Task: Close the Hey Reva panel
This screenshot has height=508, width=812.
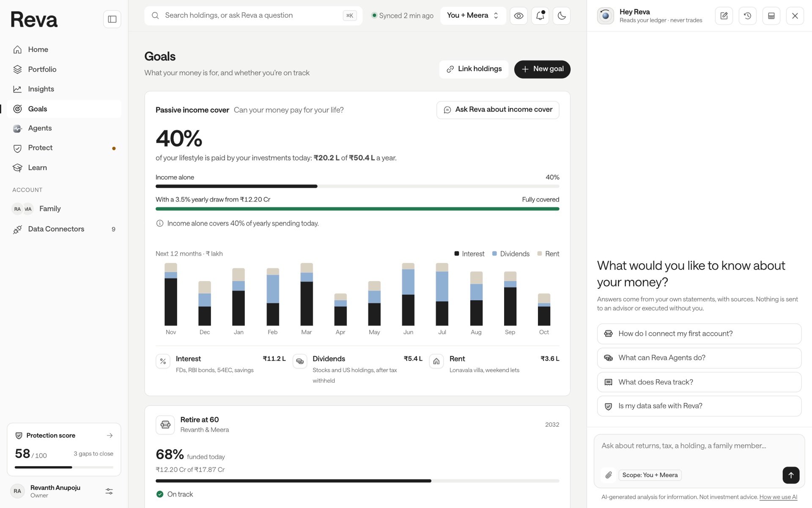Action: click(795, 16)
